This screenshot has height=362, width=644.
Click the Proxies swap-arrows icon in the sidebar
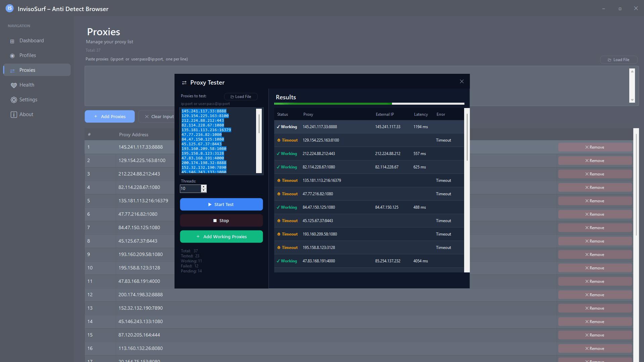coord(12,70)
